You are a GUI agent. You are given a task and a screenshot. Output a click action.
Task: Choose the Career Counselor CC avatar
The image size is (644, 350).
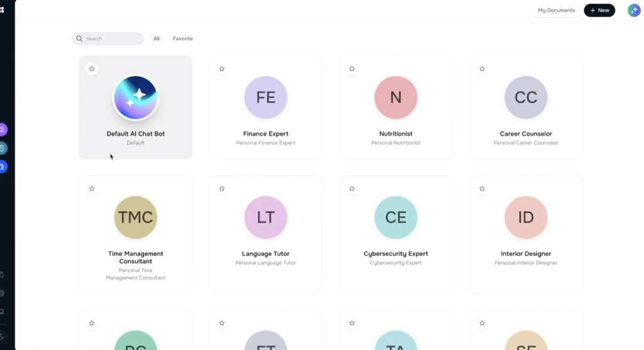tap(526, 98)
